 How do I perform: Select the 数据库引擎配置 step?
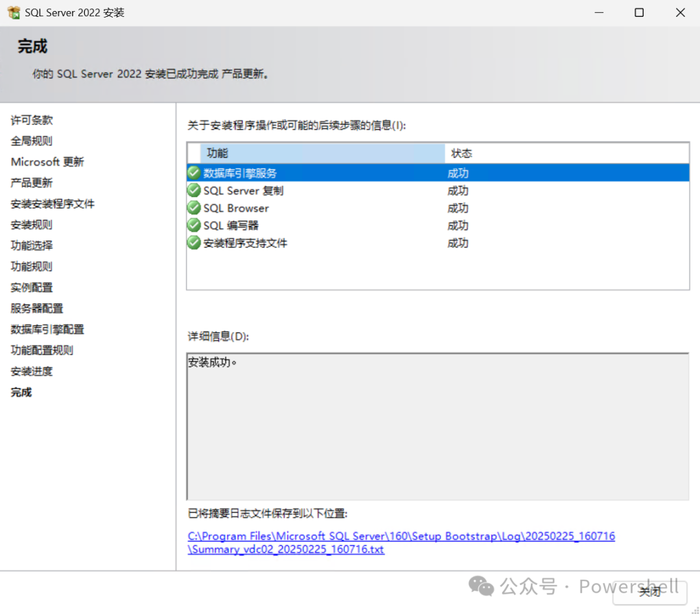[47, 329]
